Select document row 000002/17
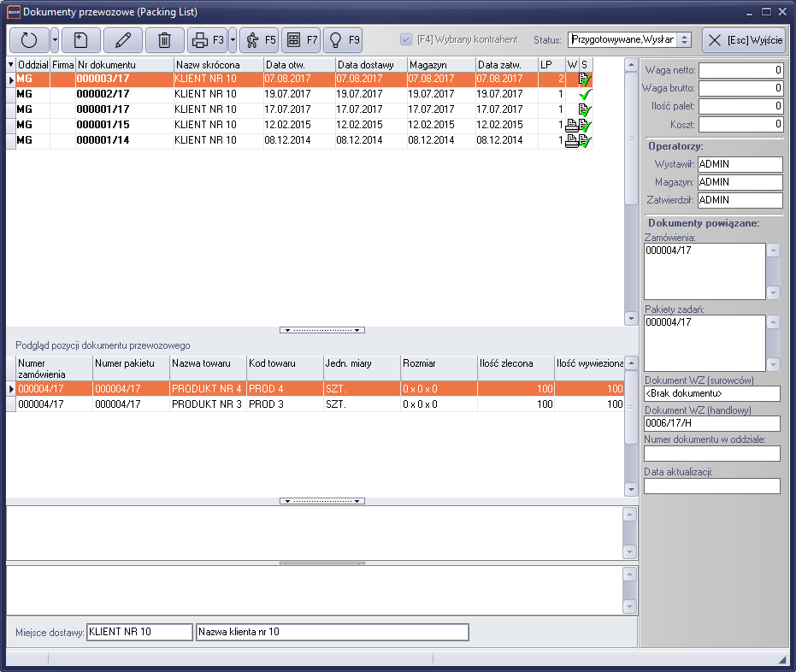Viewport: 796px width, 672px height. pyautogui.click(x=103, y=94)
